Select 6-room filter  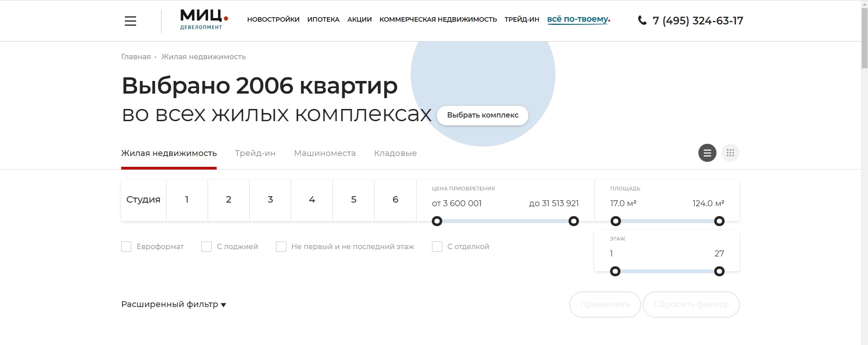pyautogui.click(x=395, y=200)
